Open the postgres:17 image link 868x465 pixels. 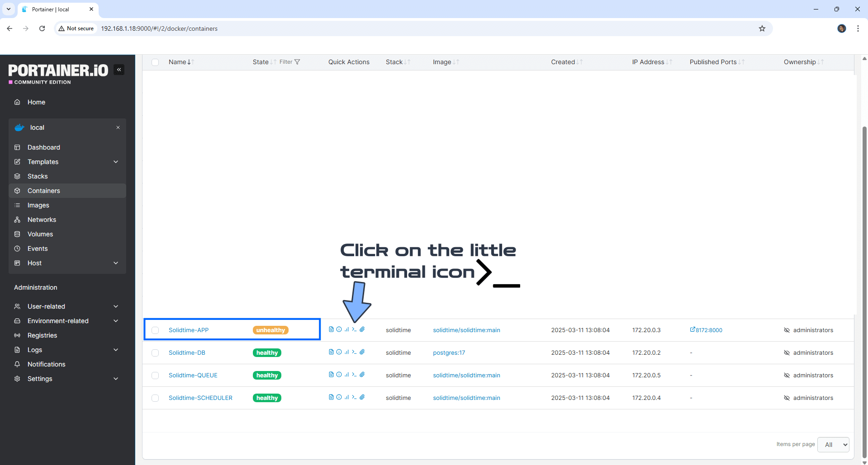click(449, 353)
